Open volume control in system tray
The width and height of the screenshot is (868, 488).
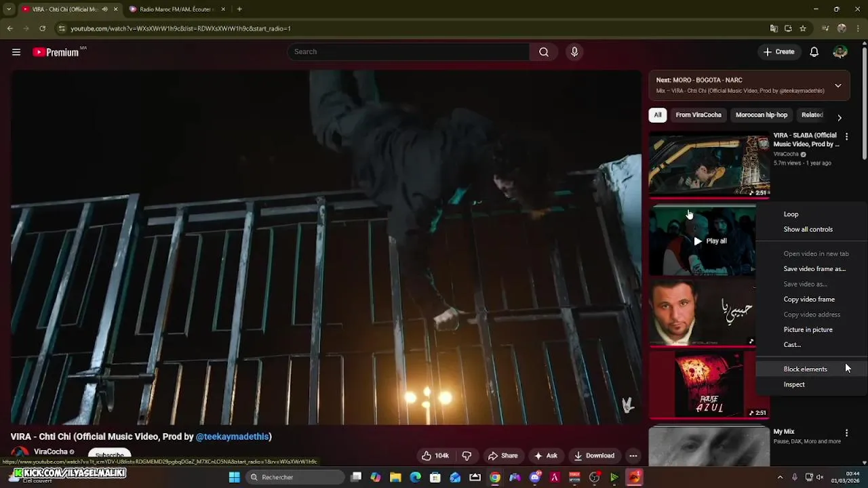click(820, 477)
